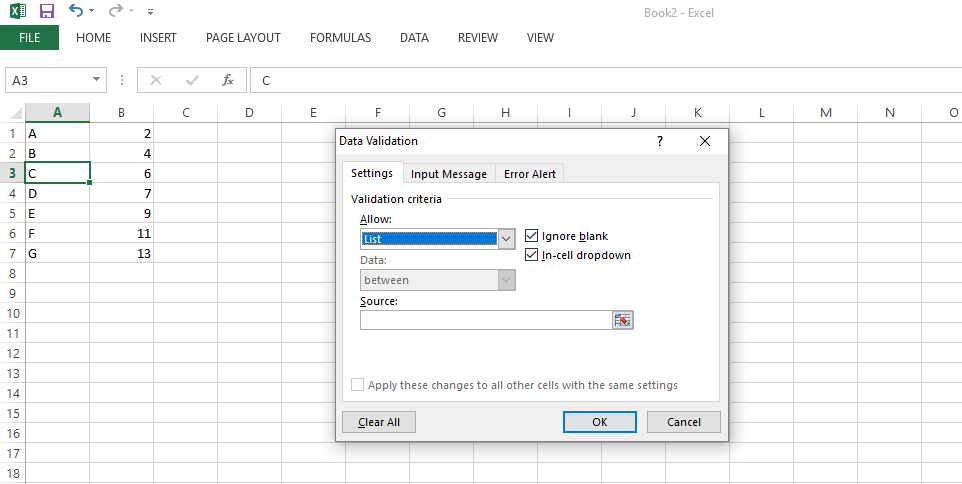
Task: Click inside the Source input field
Action: pos(486,320)
